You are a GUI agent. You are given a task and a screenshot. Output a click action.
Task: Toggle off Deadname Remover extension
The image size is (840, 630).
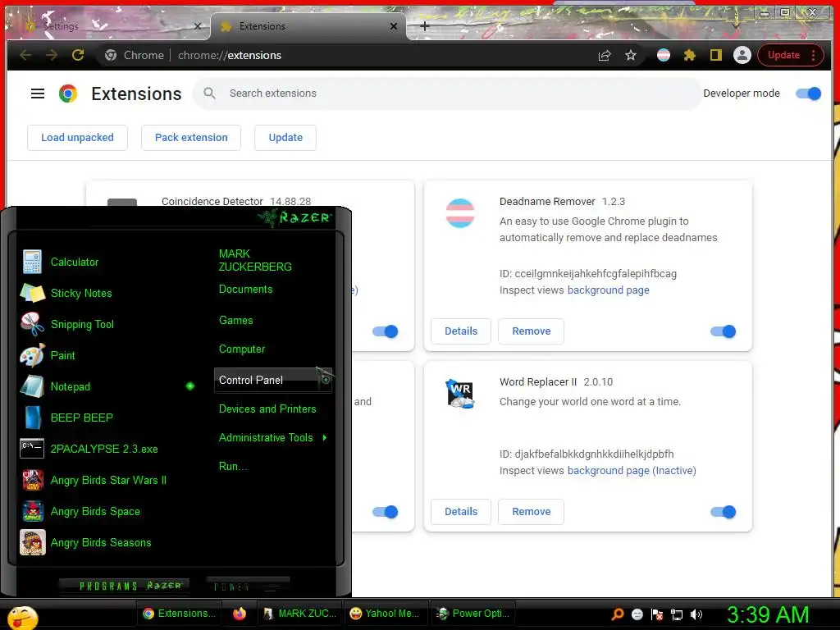723,331
